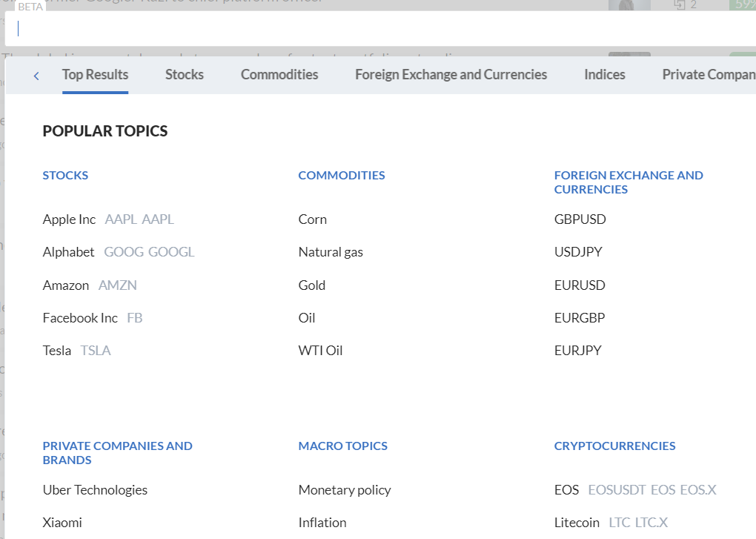Focus the search input field
This screenshot has width=756, height=539.
[380, 29]
